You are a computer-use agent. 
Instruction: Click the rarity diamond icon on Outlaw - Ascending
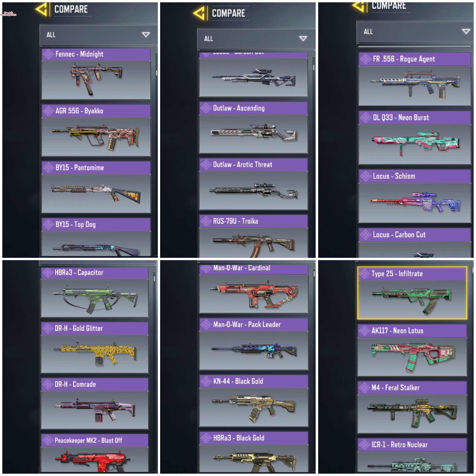coord(206,108)
